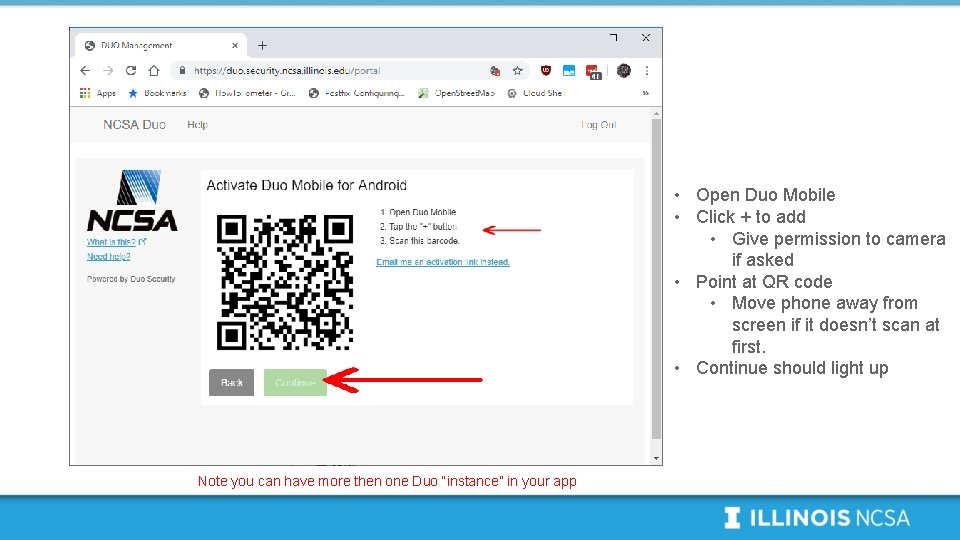Open the How to ometer bookmark
960x540 pixels.
click(247, 93)
